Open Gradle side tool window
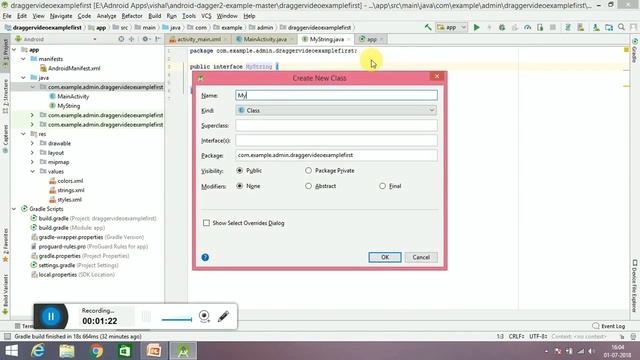The image size is (640, 360). pyautogui.click(x=635, y=51)
